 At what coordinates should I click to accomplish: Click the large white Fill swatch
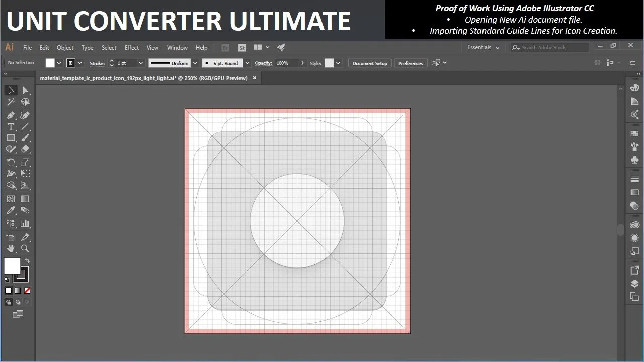(x=12, y=265)
